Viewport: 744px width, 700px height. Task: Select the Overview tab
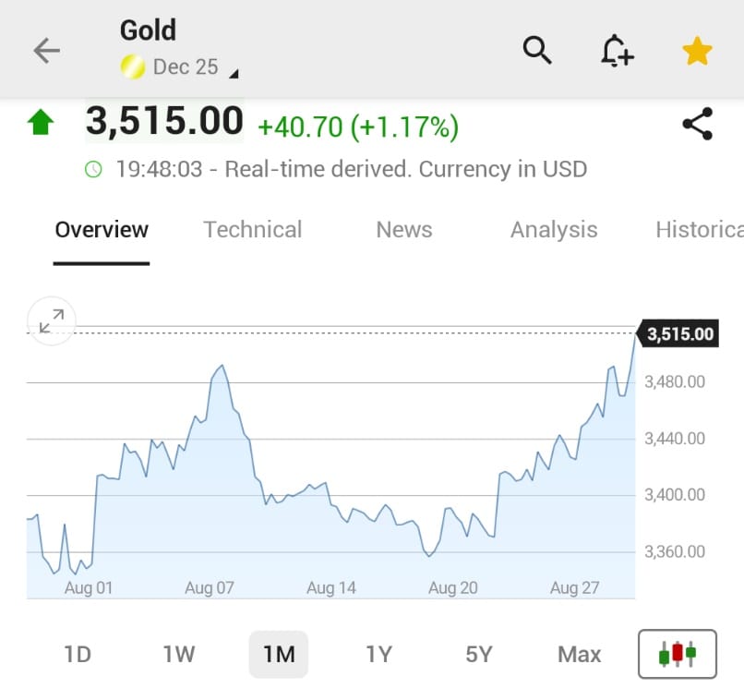[x=102, y=230]
